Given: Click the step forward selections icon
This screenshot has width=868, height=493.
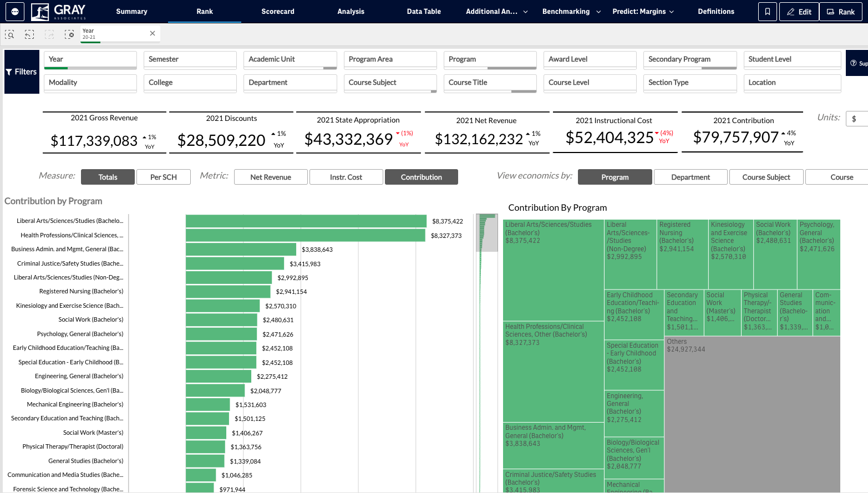Looking at the screenshot, I should (49, 34).
